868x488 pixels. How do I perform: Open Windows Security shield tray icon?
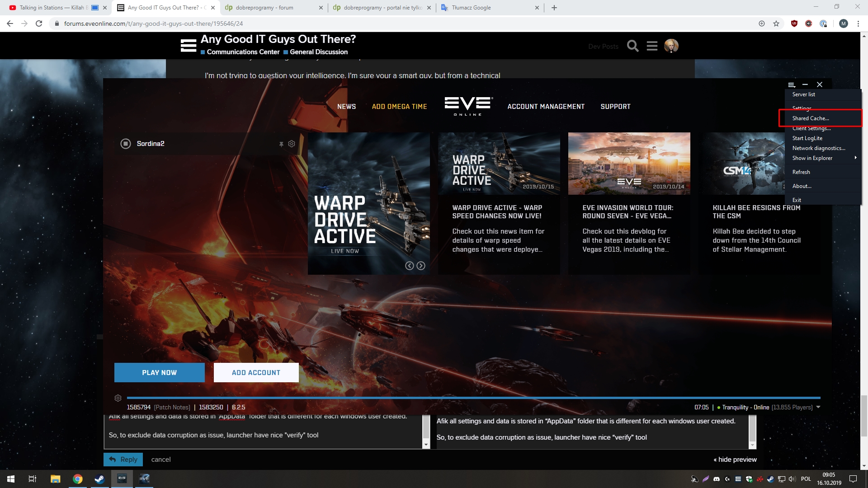click(749, 479)
